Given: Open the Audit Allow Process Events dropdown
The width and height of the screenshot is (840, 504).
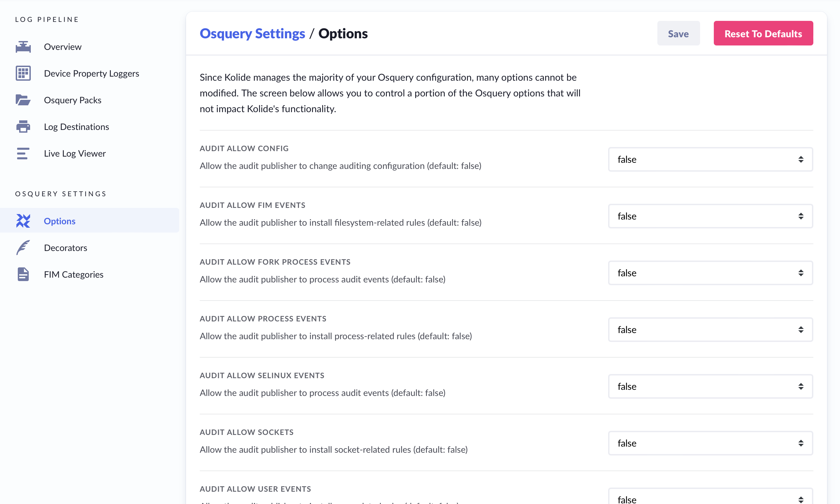Looking at the screenshot, I should point(710,330).
